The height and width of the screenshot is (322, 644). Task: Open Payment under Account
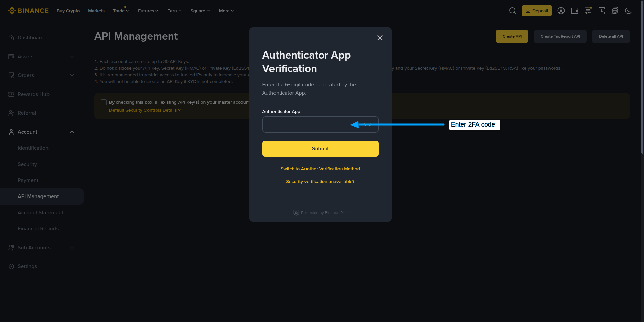(28, 180)
